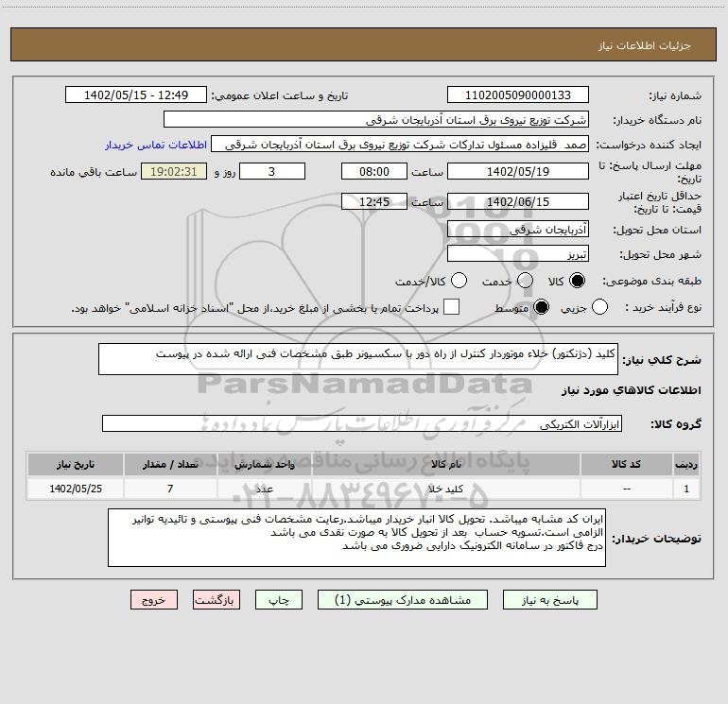Click row number cell 1
This screenshot has width=728, height=704.
click(x=686, y=489)
